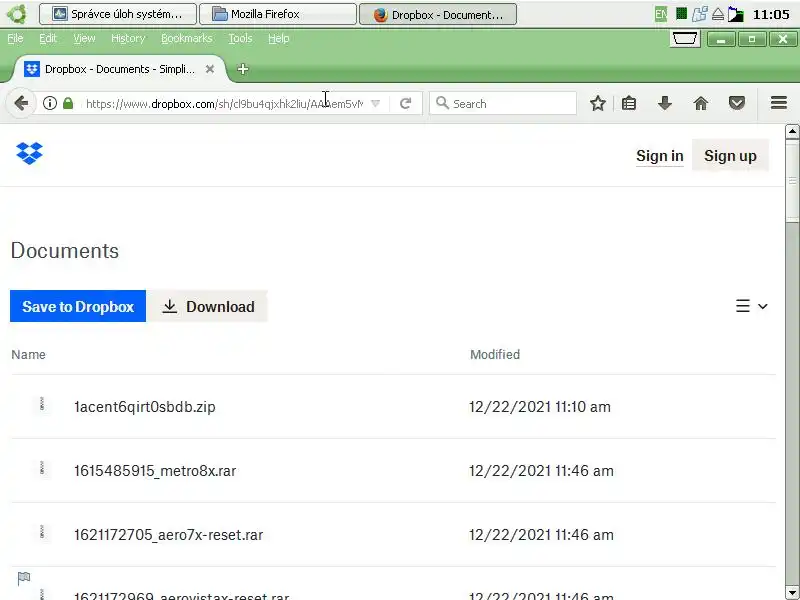Screen dimensions: 800x600
Task: Open file 1615485915_metro8x.rar
Action: tap(155, 470)
